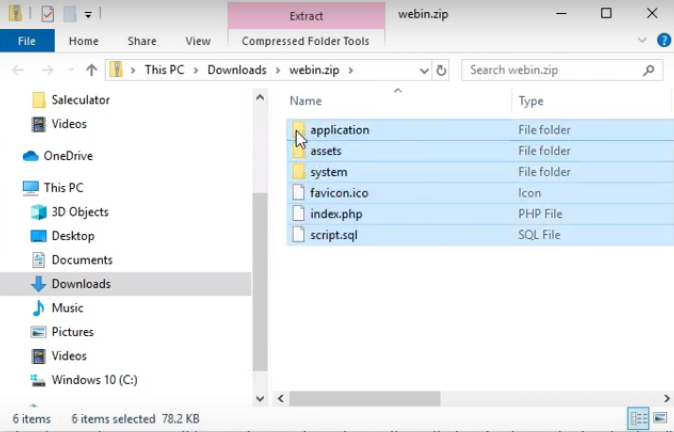Switch to Large icons view in status bar
Viewport: 674px width, 432px height.
pyautogui.click(x=660, y=418)
